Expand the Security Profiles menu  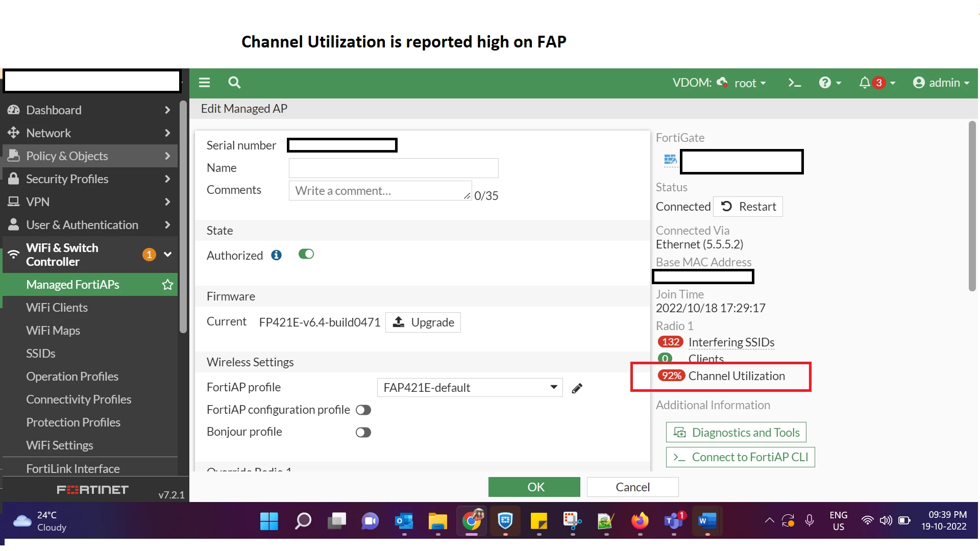point(90,179)
